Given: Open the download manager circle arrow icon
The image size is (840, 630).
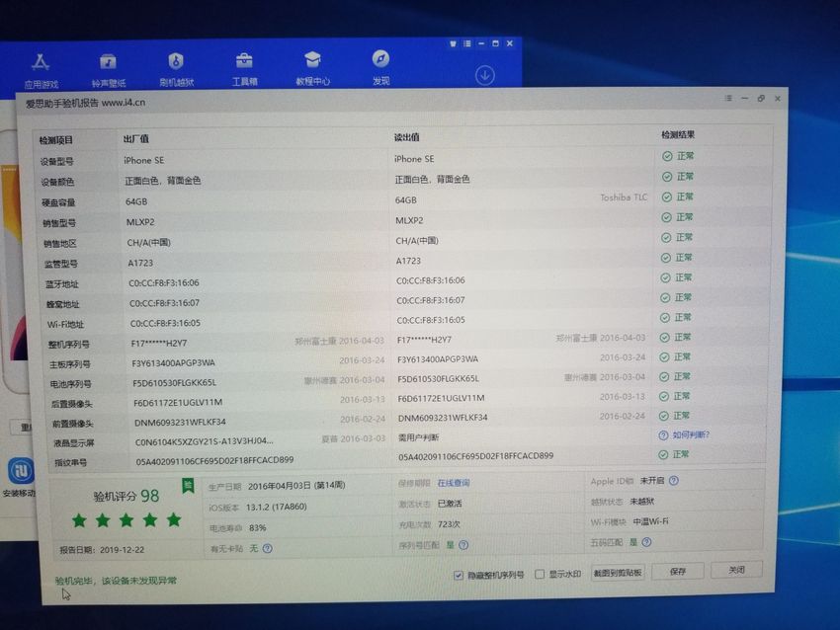Looking at the screenshot, I should click(x=485, y=75).
